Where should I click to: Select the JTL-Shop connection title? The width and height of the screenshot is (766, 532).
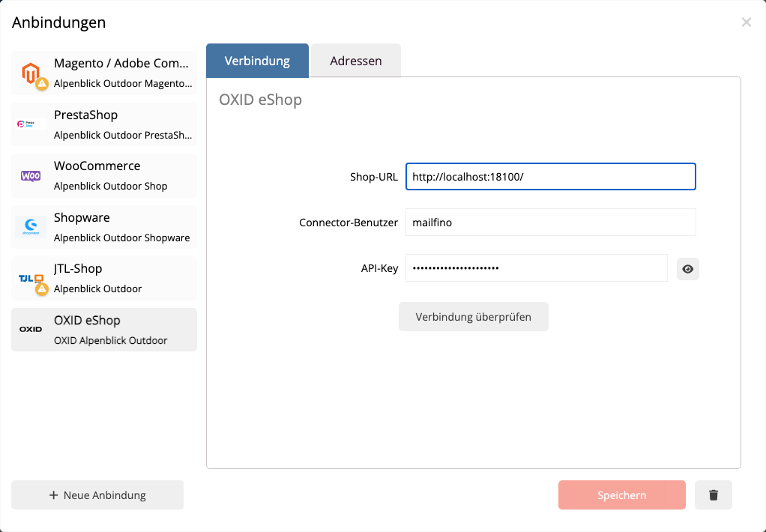pos(78,268)
